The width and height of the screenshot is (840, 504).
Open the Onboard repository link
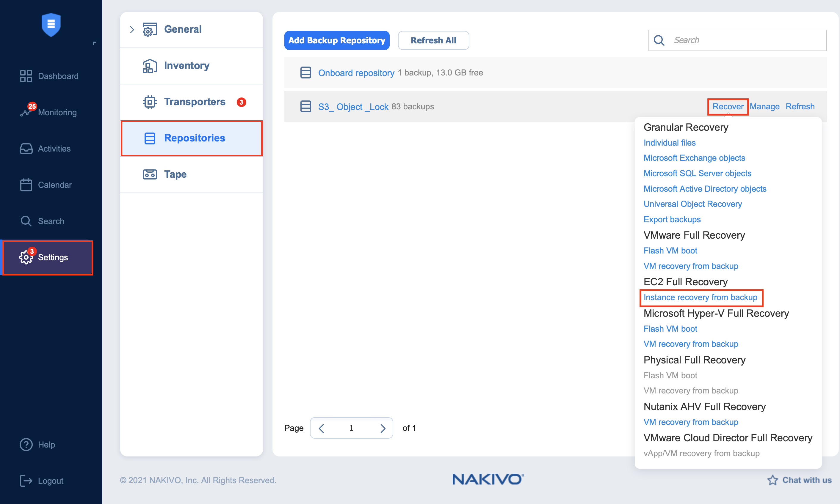tap(356, 73)
